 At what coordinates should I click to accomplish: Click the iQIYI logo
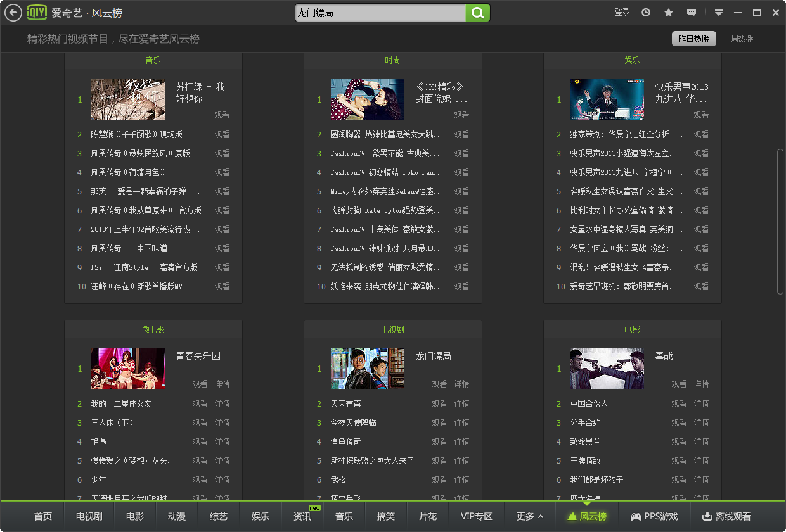pyautogui.click(x=37, y=13)
